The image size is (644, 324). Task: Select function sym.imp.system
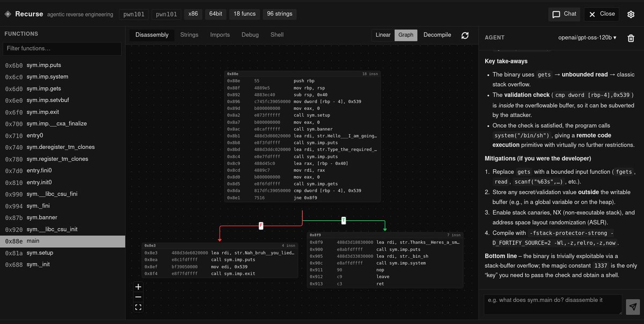pyautogui.click(x=62, y=77)
